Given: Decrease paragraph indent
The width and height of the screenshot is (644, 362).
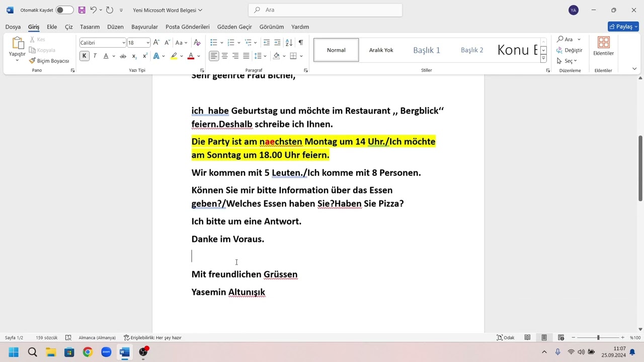Looking at the screenshot, I should [267, 43].
